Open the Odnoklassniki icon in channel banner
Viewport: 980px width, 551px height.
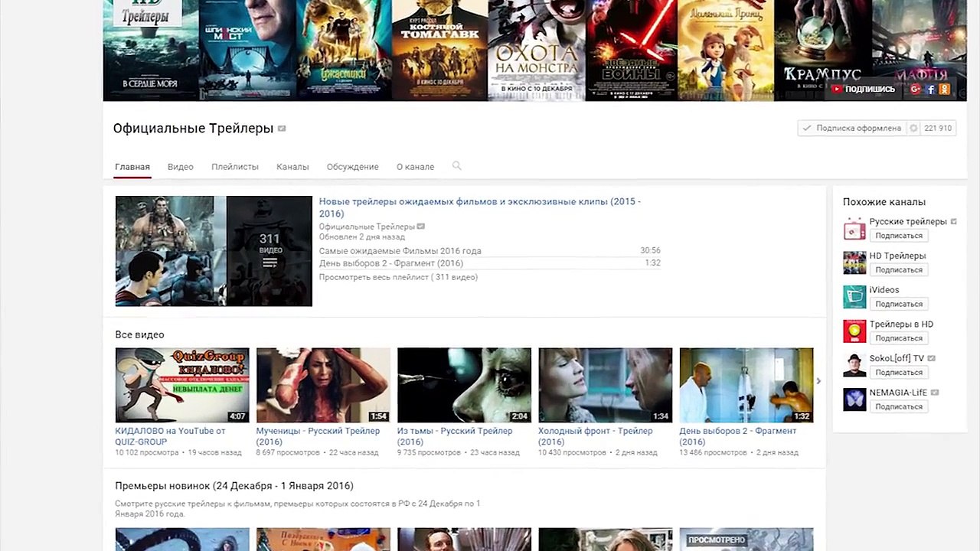pos(945,89)
